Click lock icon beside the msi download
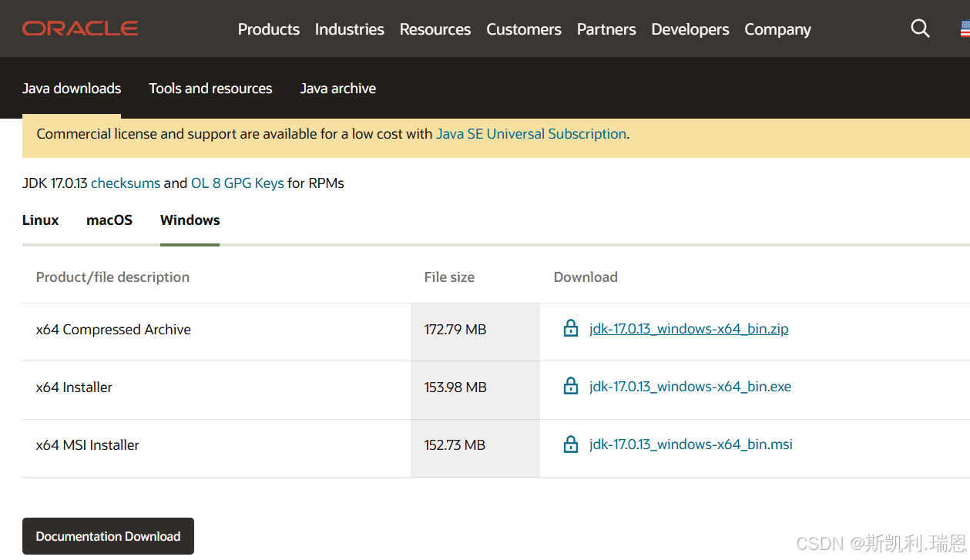Viewport: 970px width, 560px height. pos(571,444)
